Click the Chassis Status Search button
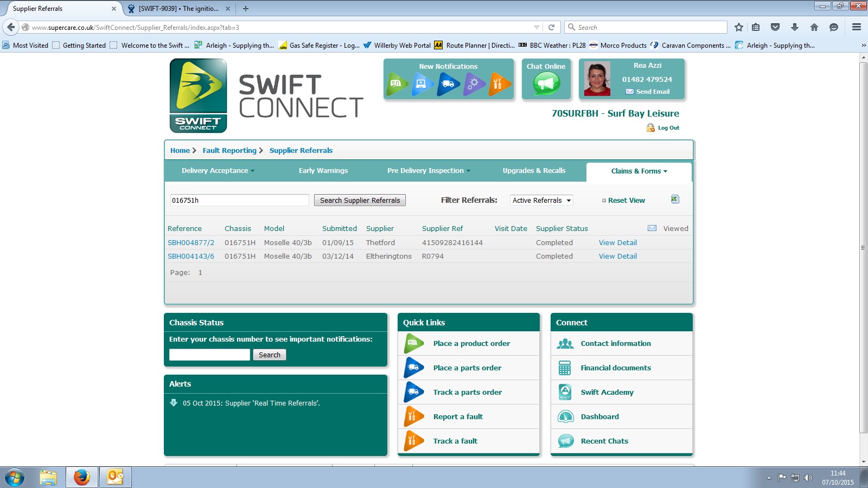This screenshot has height=488, width=868. pyautogui.click(x=270, y=355)
